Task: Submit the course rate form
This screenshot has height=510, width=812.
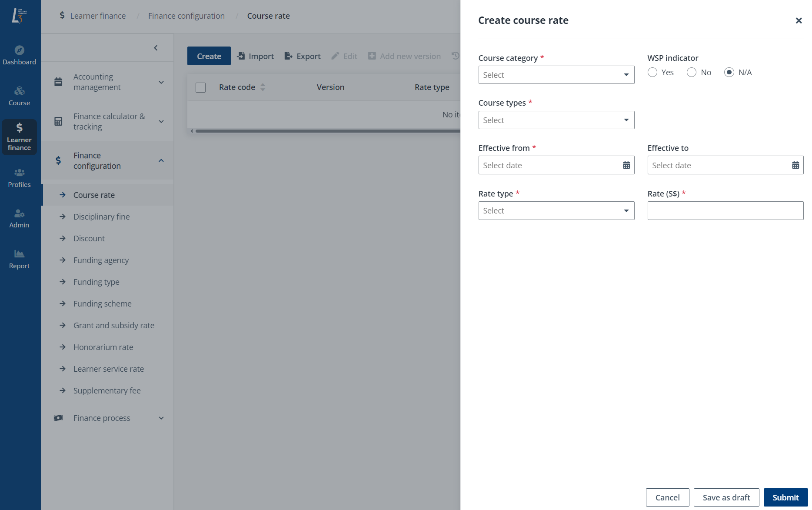Action: [x=785, y=497]
